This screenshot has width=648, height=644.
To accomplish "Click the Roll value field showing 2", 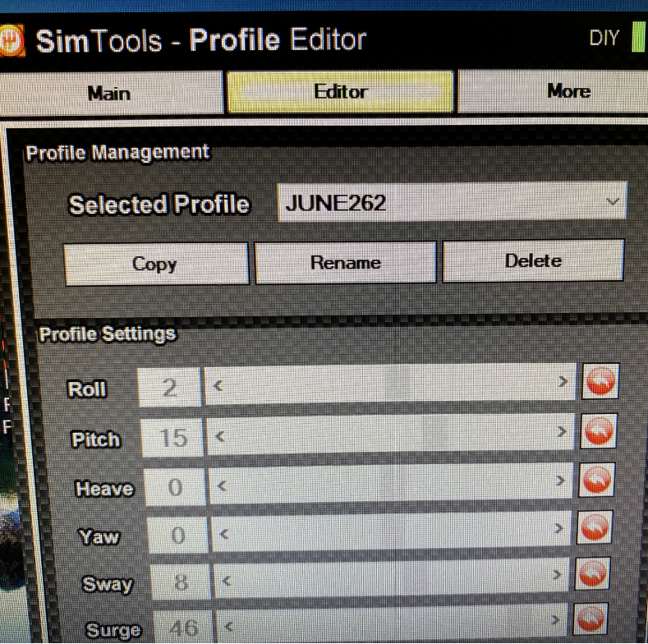I will 170,388.
